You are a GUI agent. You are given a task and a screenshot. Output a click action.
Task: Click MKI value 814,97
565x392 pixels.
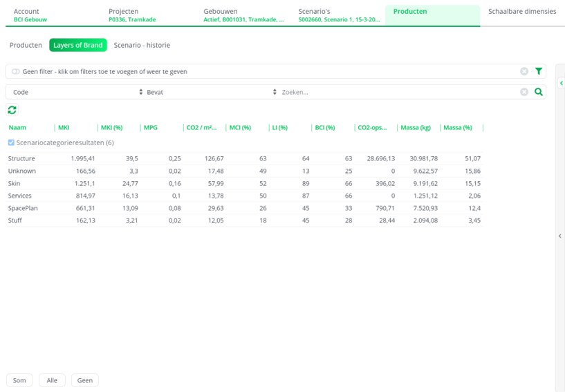85,196
